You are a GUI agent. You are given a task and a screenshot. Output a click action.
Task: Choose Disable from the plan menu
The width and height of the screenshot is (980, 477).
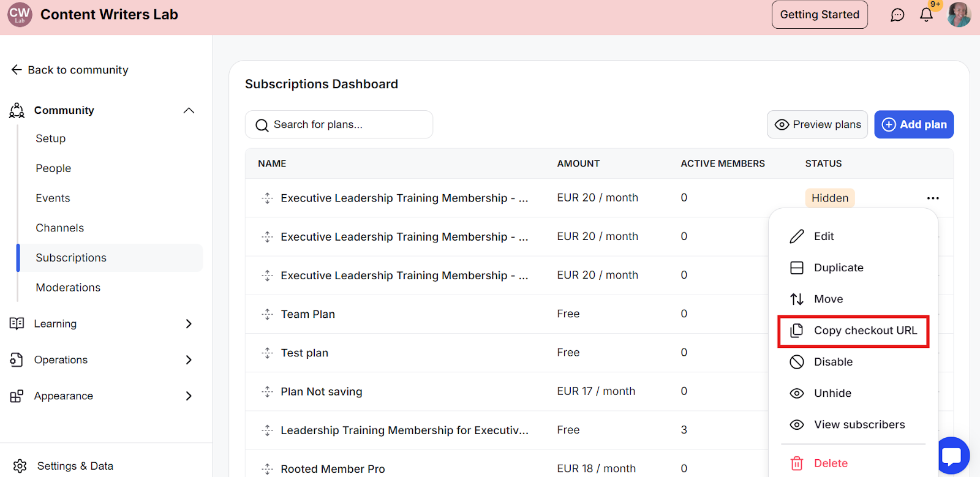click(x=833, y=362)
